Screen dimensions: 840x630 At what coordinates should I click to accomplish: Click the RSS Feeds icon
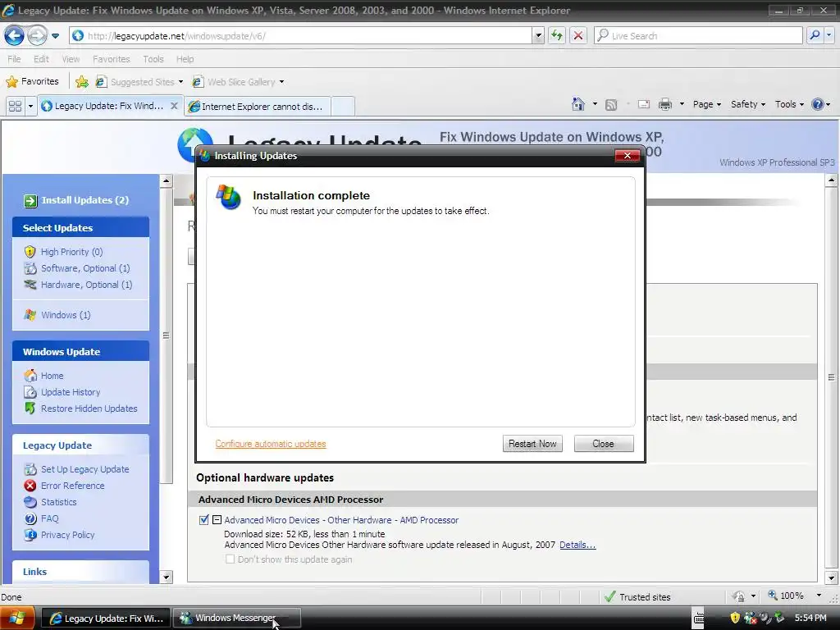611,104
